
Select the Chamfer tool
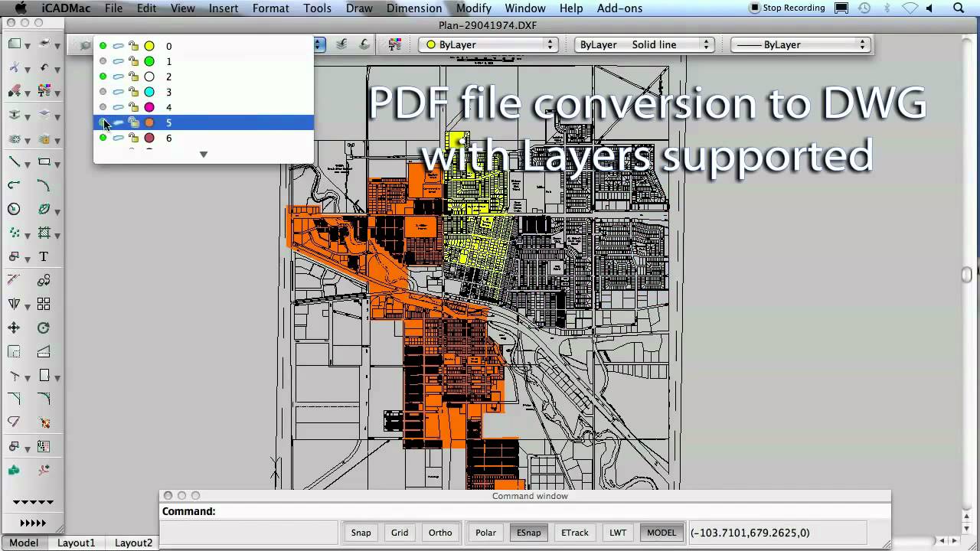pyautogui.click(x=14, y=399)
